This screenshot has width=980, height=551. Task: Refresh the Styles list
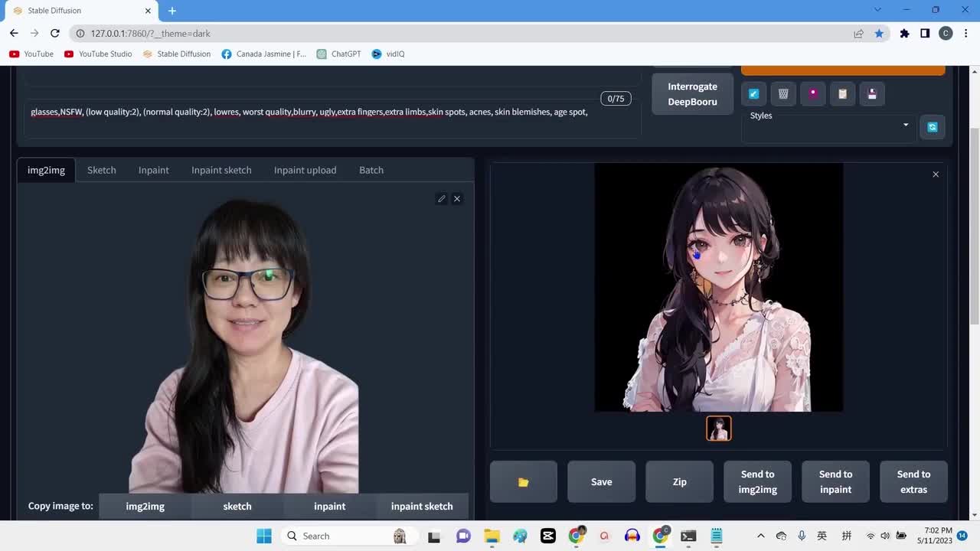(932, 127)
